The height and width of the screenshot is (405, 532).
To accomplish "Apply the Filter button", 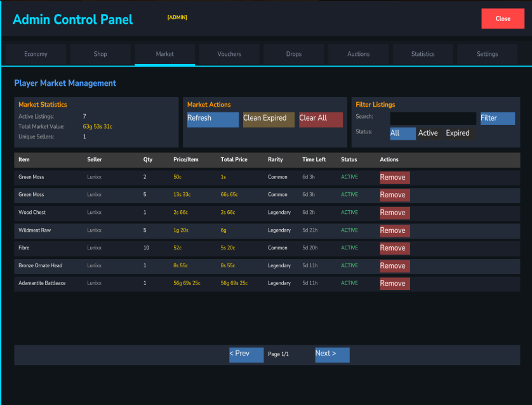I will [497, 119].
